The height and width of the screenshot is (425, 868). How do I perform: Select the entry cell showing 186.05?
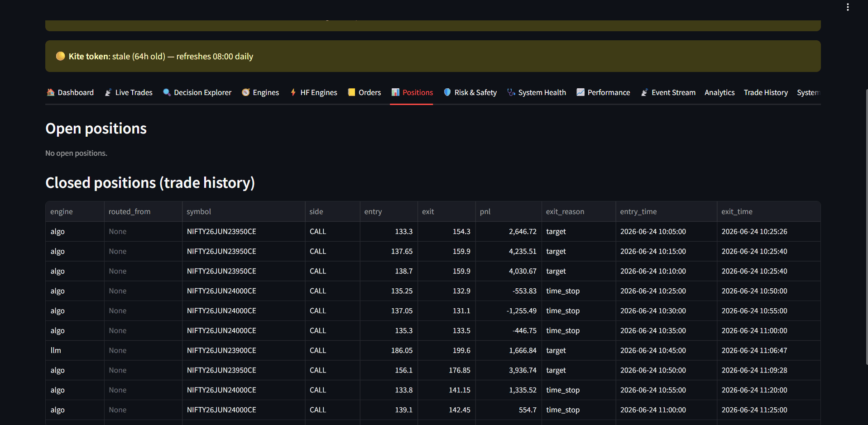coord(388,350)
